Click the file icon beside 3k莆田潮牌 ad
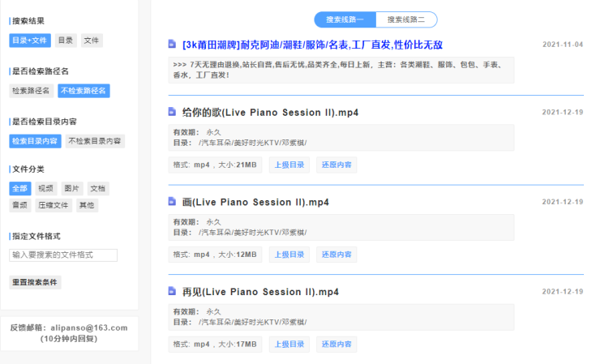 pos(172,44)
